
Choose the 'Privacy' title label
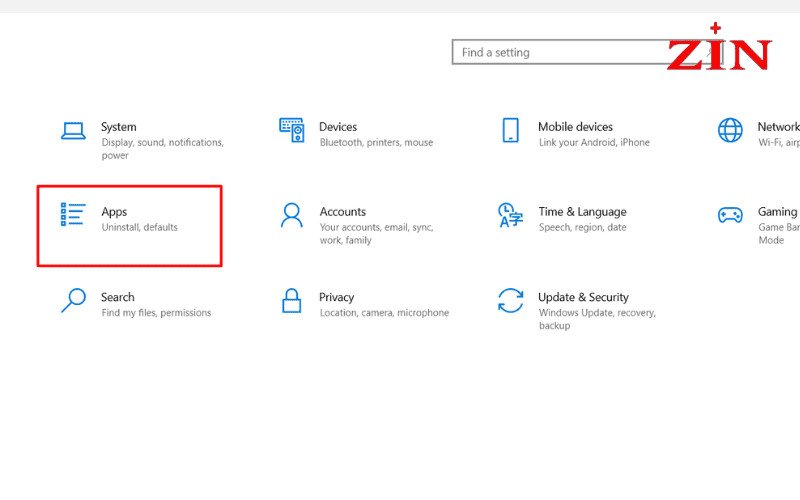click(x=336, y=297)
